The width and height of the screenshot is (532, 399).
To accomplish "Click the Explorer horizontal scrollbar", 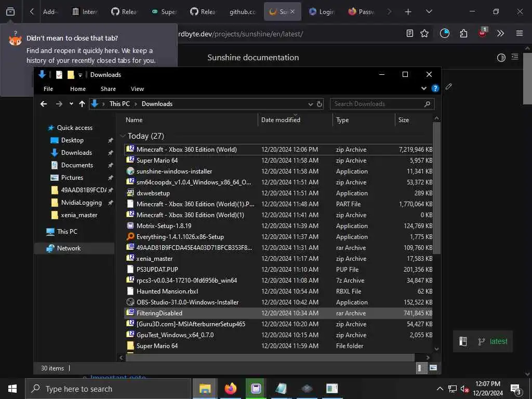I will tap(270, 357).
